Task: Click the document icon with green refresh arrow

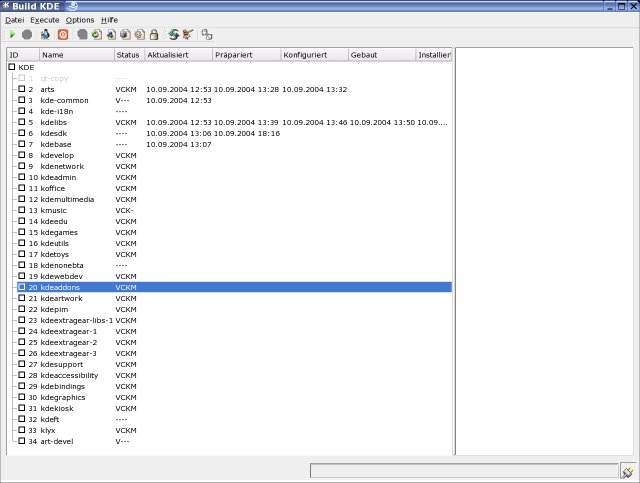Action: click(x=97, y=35)
